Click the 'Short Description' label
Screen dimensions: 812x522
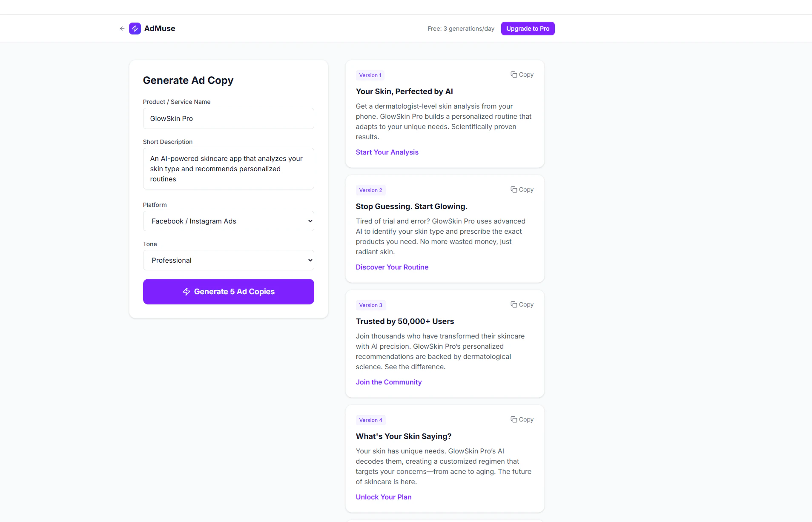coord(168,142)
